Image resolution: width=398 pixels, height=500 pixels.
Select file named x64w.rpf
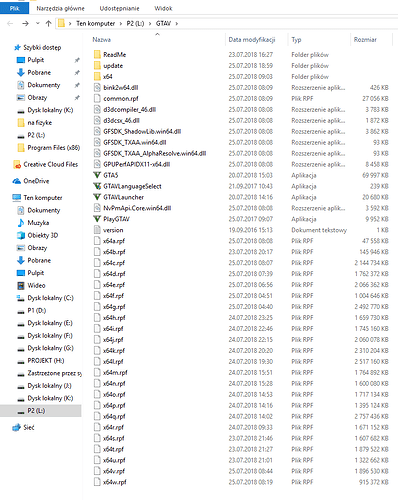(115, 482)
